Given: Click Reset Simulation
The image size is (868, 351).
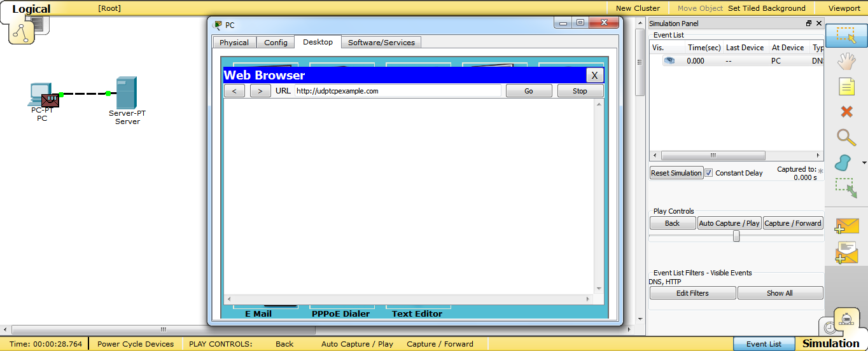Looking at the screenshot, I should point(676,173).
